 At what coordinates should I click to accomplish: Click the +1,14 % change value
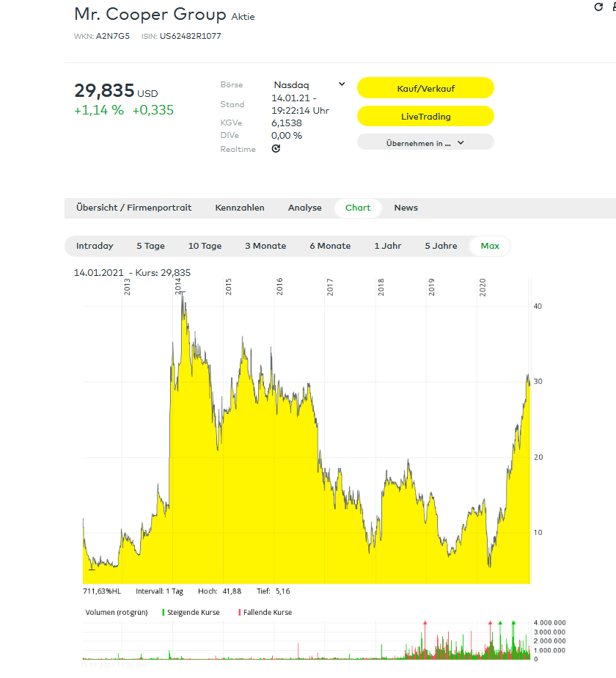(99, 110)
